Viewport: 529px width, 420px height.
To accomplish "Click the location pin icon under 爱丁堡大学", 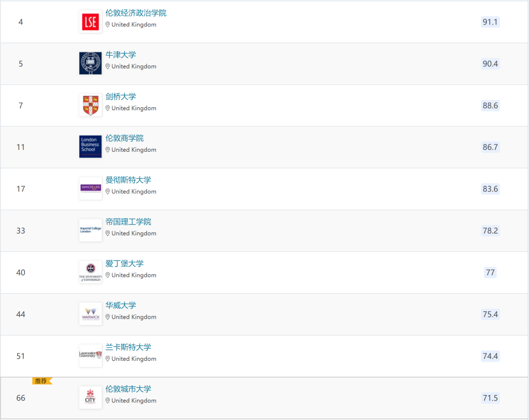I will [108, 275].
